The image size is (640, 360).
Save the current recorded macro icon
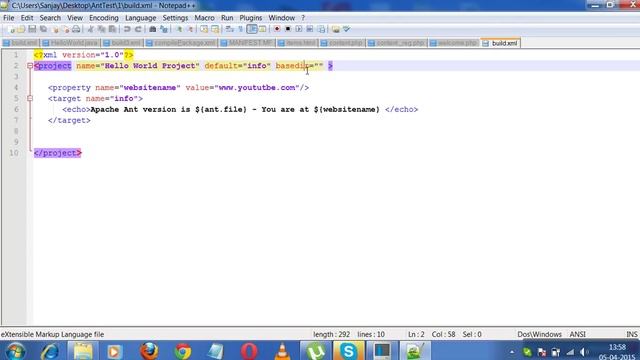pyautogui.click(x=321, y=29)
